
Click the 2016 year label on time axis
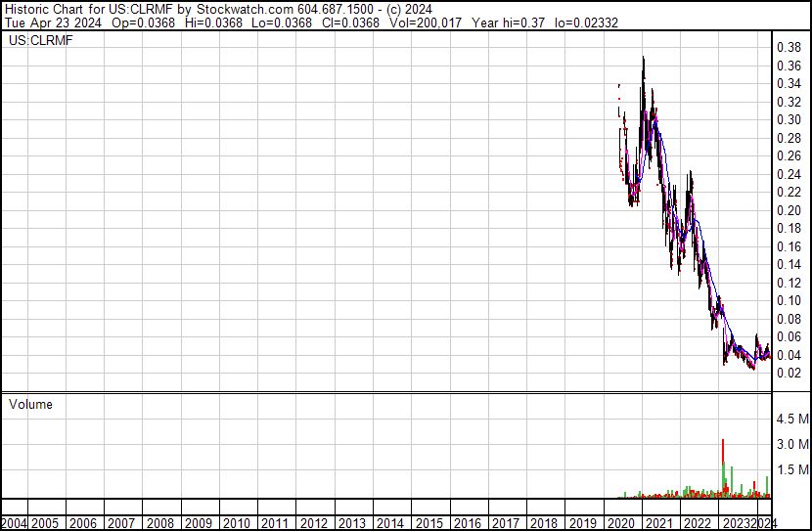[468, 524]
